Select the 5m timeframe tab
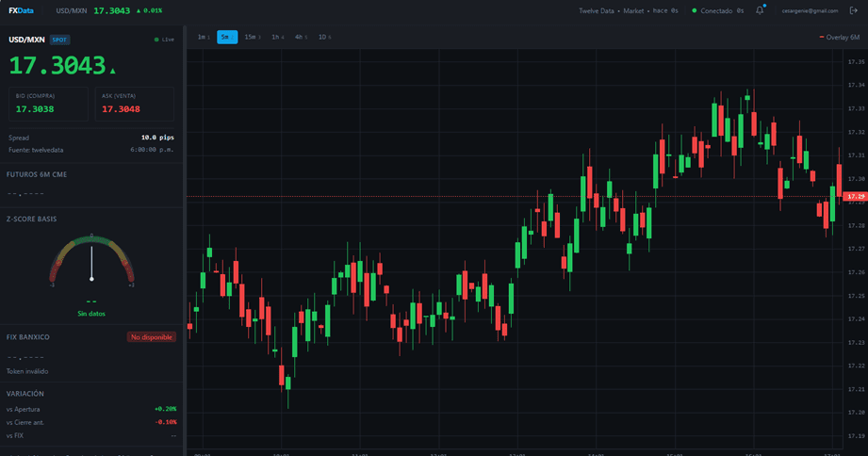The width and height of the screenshot is (868, 456). [227, 37]
